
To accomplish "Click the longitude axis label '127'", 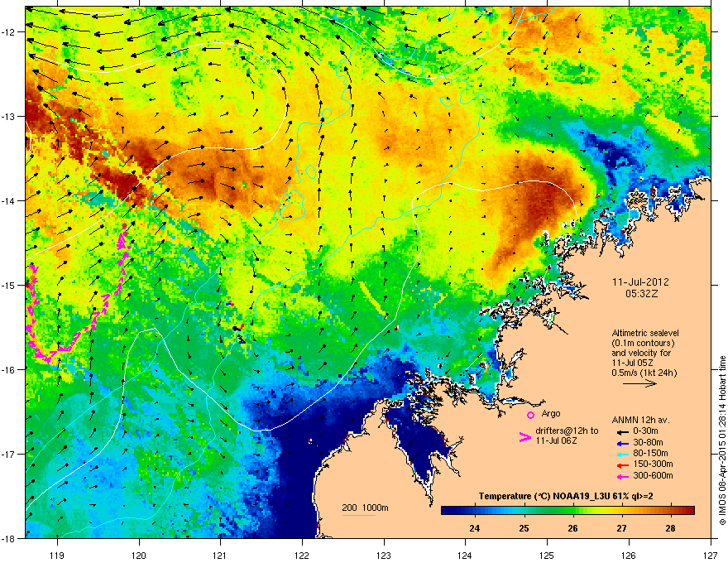I will [x=711, y=556].
